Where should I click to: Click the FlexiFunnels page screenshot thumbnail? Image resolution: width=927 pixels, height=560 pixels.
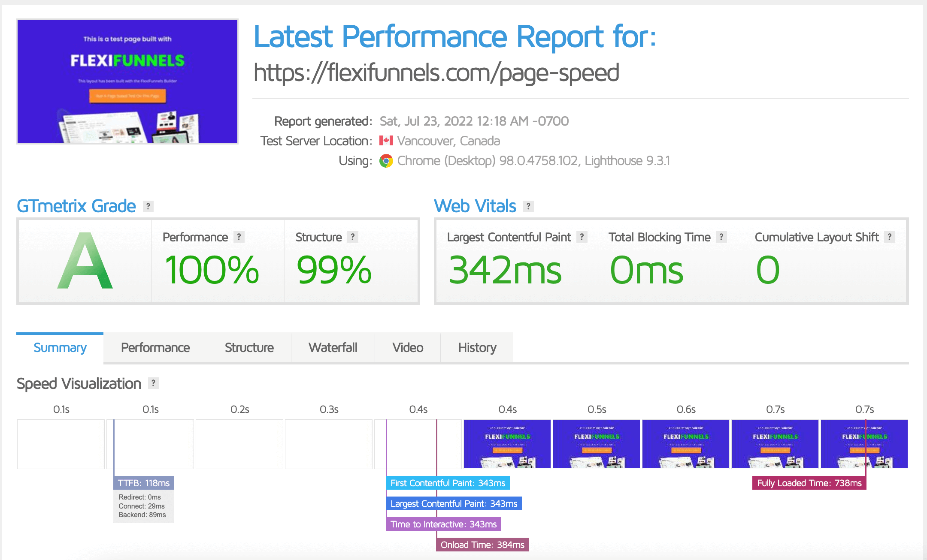(x=127, y=81)
